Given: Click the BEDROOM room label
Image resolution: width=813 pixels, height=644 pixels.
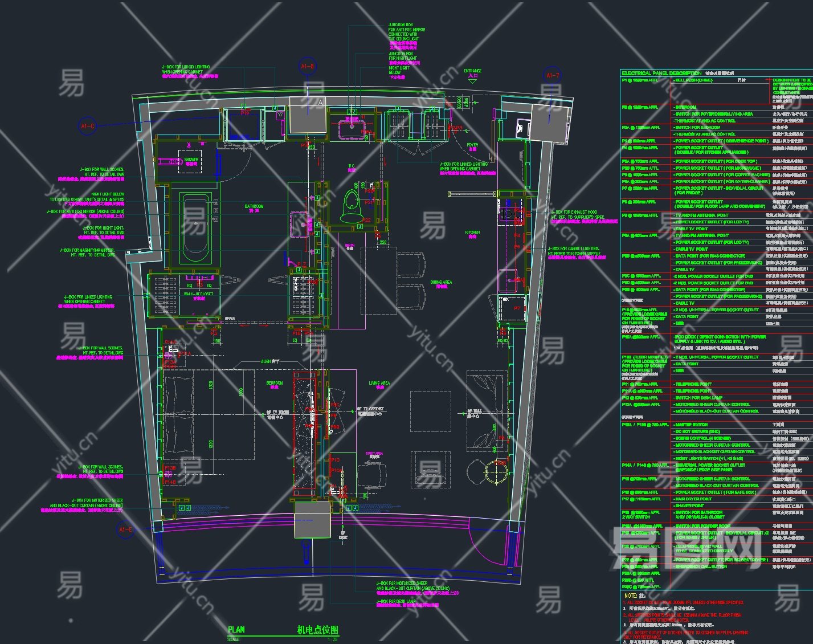Looking at the screenshot, I should (275, 383).
